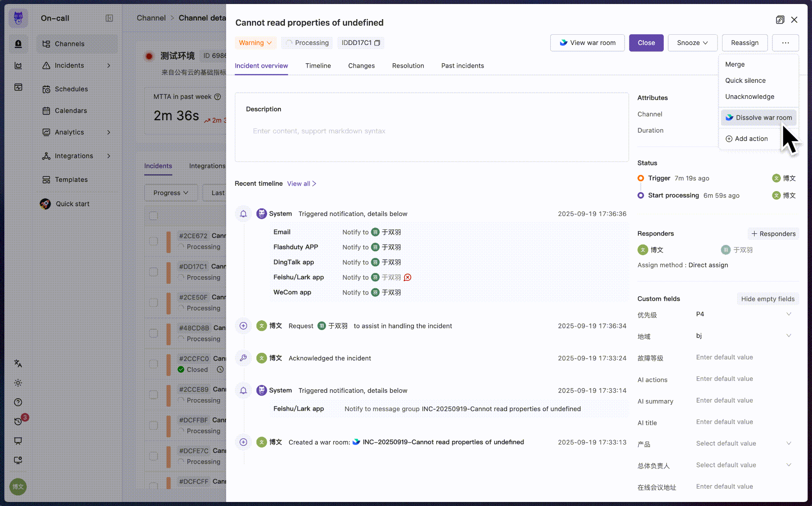Open the more actions ellipsis button
The height and width of the screenshot is (506, 812).
tap(785, 43)
